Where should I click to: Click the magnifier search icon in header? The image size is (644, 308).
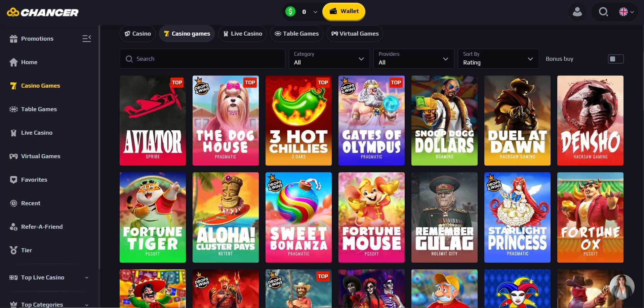tap(603, 12)
